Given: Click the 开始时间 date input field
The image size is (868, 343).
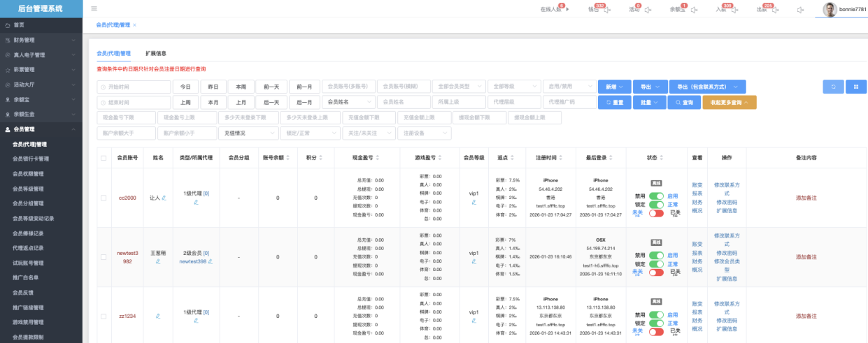Looking at the screenshot, I should tap(134, 87).
